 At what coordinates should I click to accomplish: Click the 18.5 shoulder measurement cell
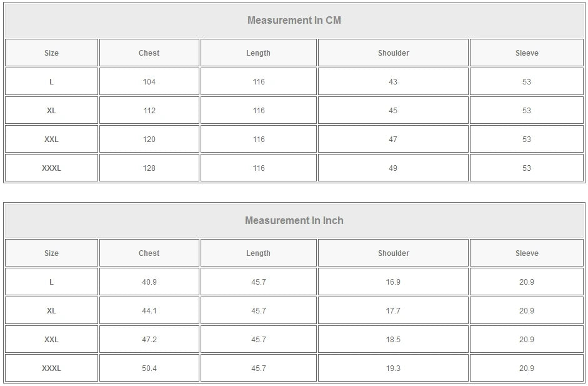pyautogui.click(x=393, y=340)
